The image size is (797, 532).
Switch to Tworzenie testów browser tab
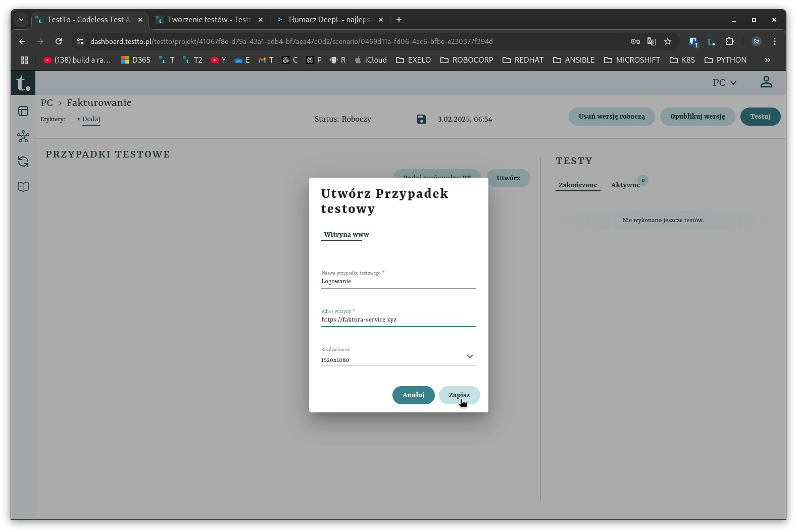(x=209, y=20)
